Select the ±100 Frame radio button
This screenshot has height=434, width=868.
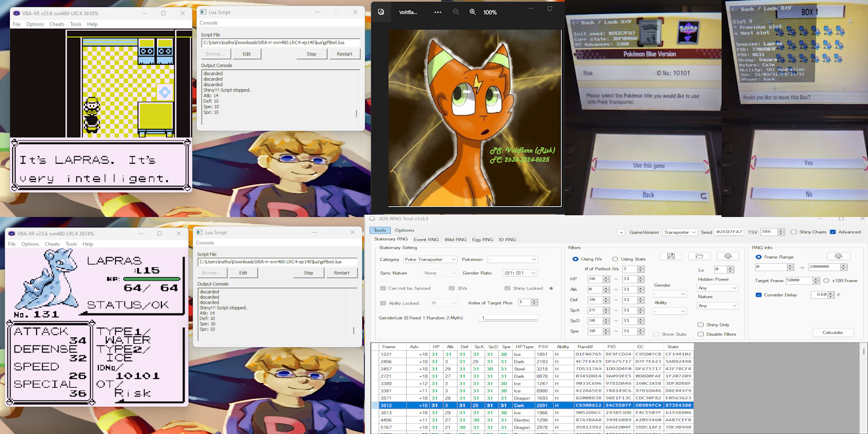point(826,281)
